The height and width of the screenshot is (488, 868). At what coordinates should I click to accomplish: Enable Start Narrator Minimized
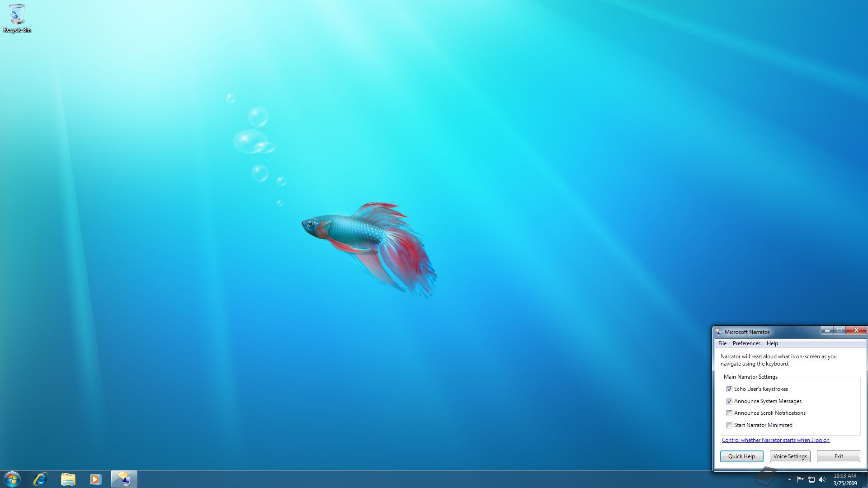pos(729,425)
